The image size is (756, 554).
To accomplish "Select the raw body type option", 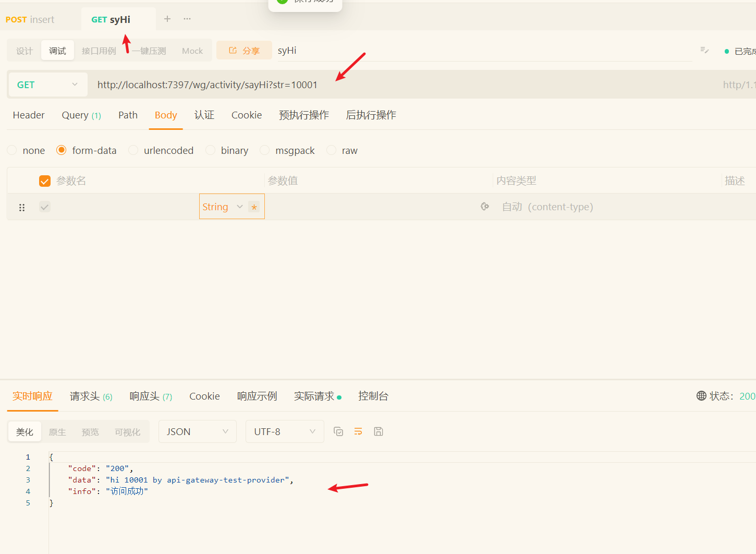I will (x=332, y=150).
